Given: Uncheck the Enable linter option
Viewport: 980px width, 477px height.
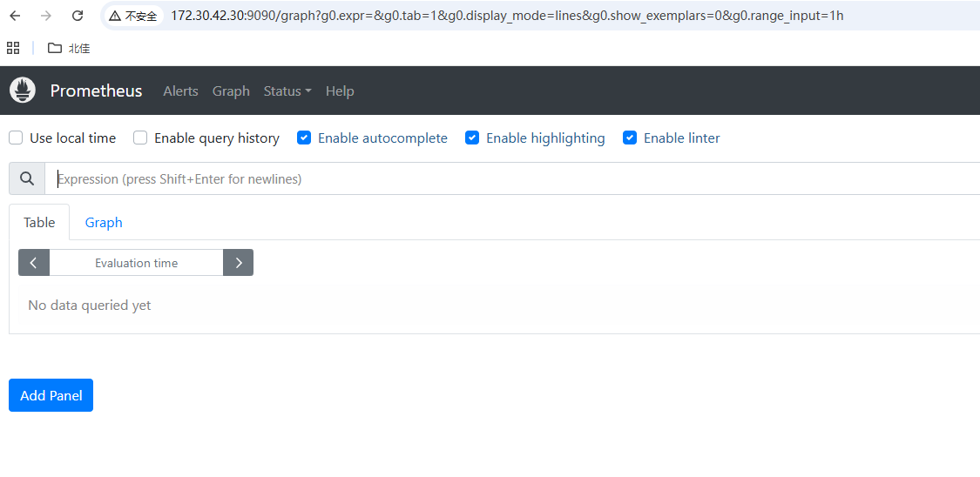Looking at the screenshot, I should [630, 138].
